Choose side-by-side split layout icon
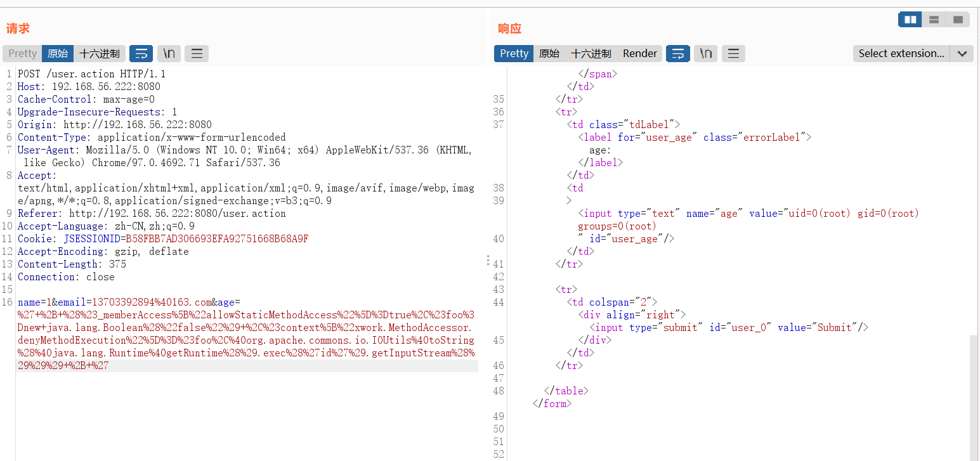 click(910, 20)
